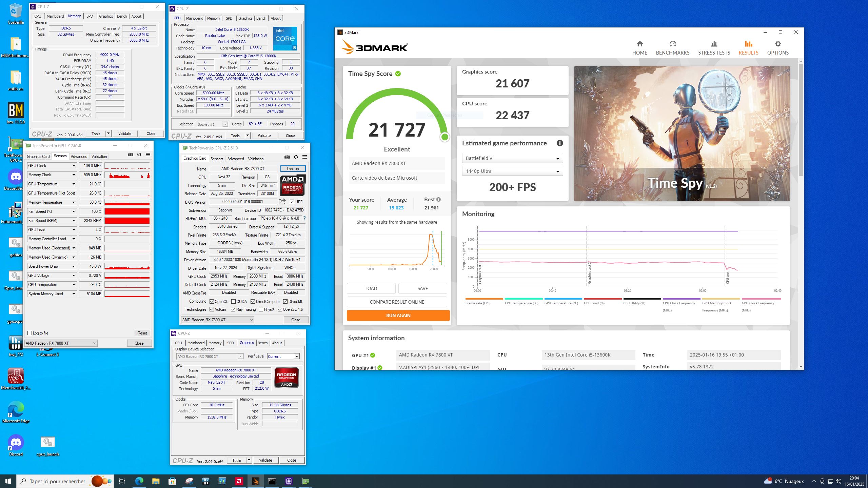Click refresh icon in GPU-Z Sensors window
This screenshot has height=488, width=868.
pos(139,155)
